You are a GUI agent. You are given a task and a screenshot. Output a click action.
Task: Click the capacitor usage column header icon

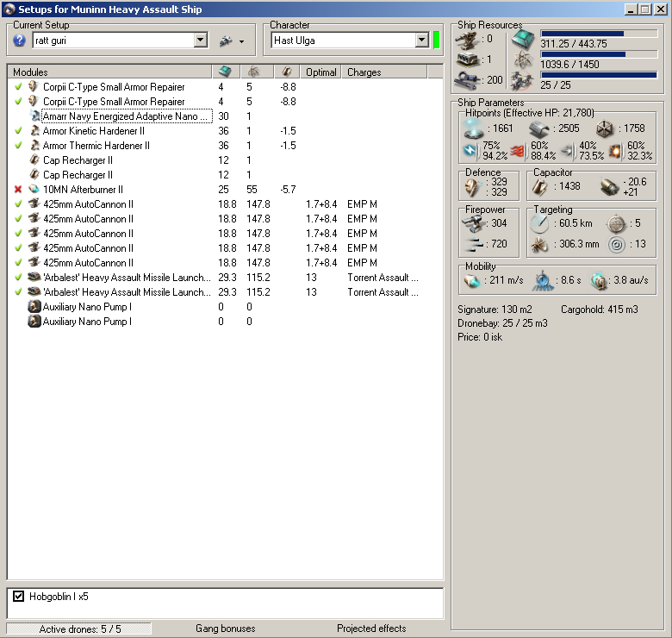pos(287,72)
